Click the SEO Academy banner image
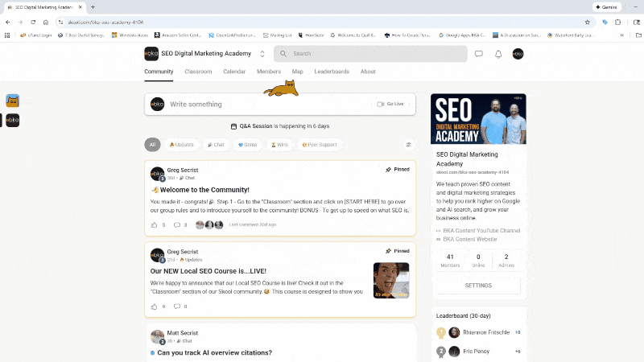 [x=478, y=118]
